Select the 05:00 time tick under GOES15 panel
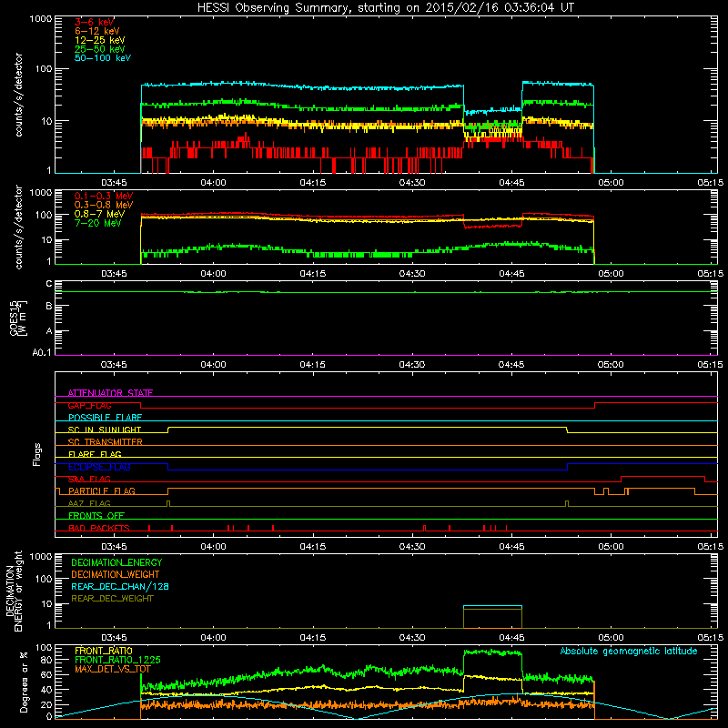This screenshot has height=728, width=728. 611,365
